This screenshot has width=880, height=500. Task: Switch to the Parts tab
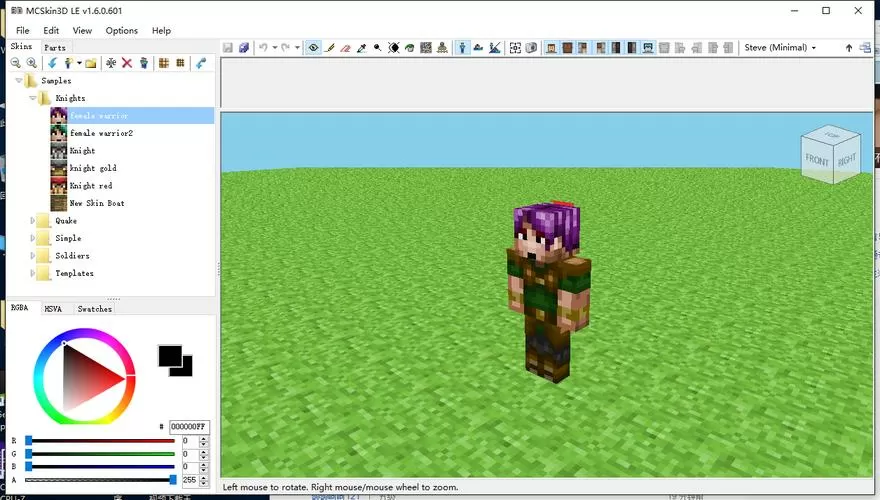pos(55,48)
